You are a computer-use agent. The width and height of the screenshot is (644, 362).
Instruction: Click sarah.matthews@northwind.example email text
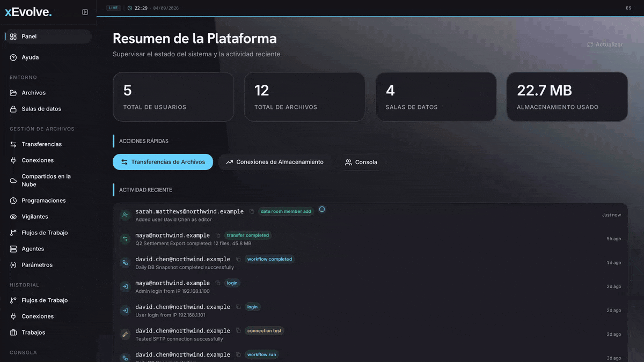(x=189, y=211)
